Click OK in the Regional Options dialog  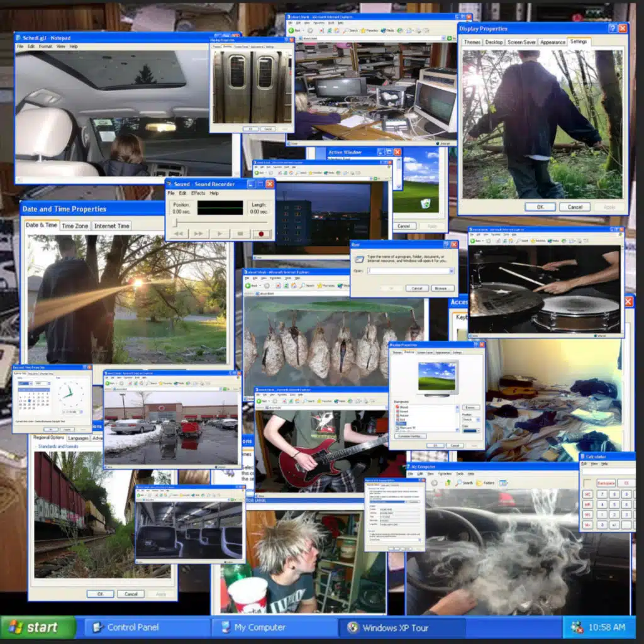(100, 594)
